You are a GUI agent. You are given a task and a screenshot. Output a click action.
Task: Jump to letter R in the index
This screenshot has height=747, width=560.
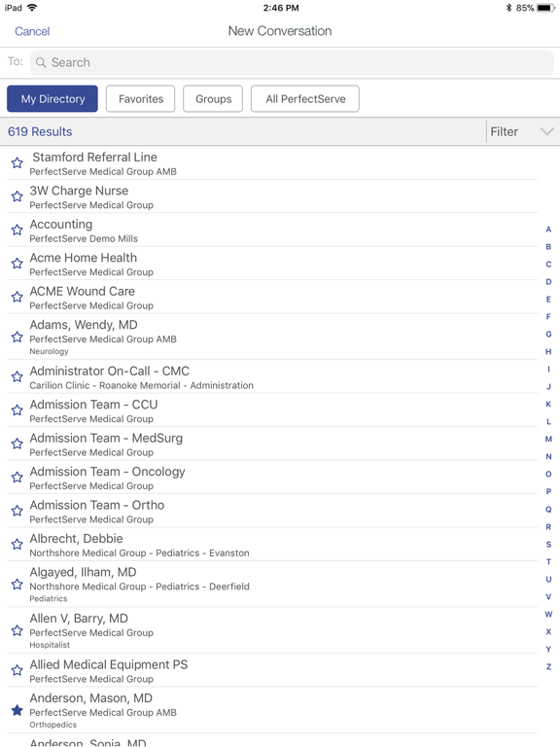(548, 527)
